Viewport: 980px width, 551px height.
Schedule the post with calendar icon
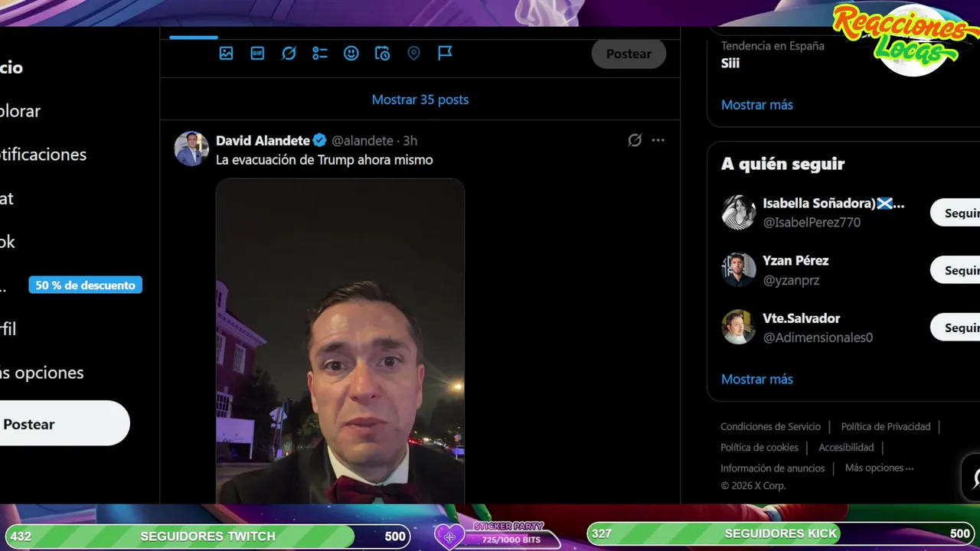[x=382, y=54]
